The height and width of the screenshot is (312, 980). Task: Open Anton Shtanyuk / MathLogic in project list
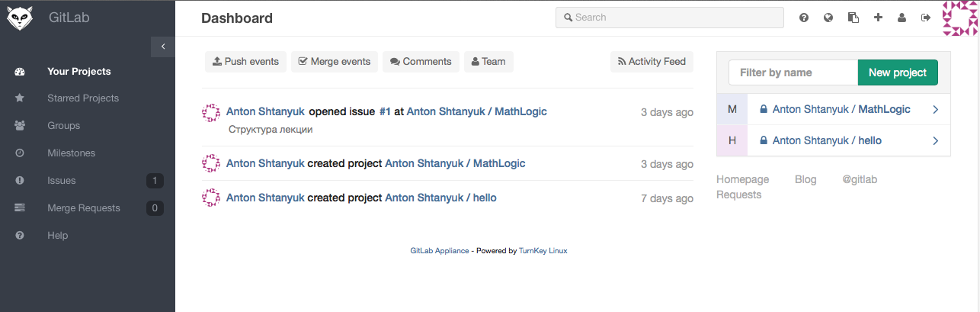[x=841, y=109]
